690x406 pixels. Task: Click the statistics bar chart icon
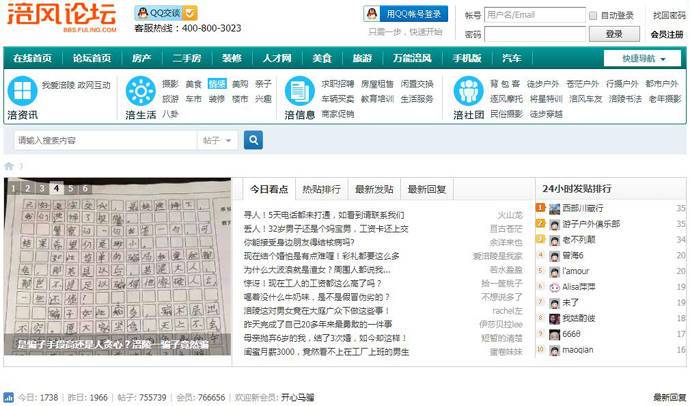pos(9,397)
